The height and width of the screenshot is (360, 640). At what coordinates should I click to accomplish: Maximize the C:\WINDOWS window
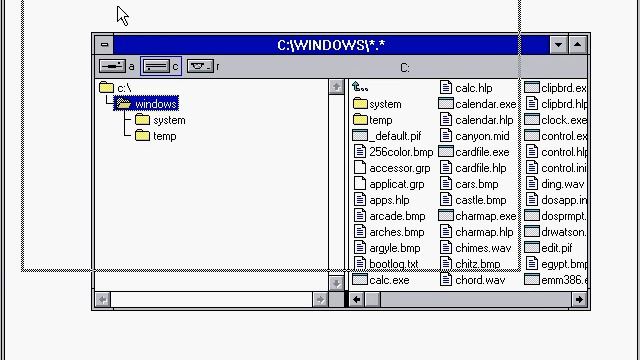577,44
